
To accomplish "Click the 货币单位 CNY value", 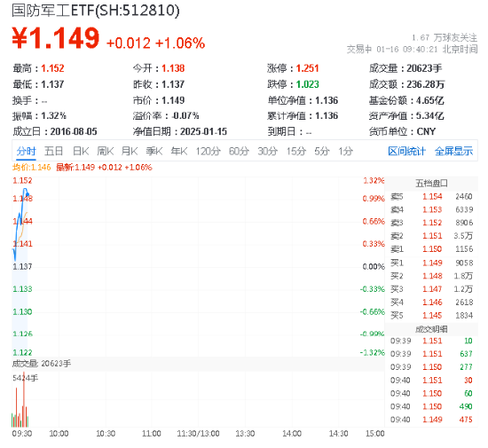I will [426, 131].
